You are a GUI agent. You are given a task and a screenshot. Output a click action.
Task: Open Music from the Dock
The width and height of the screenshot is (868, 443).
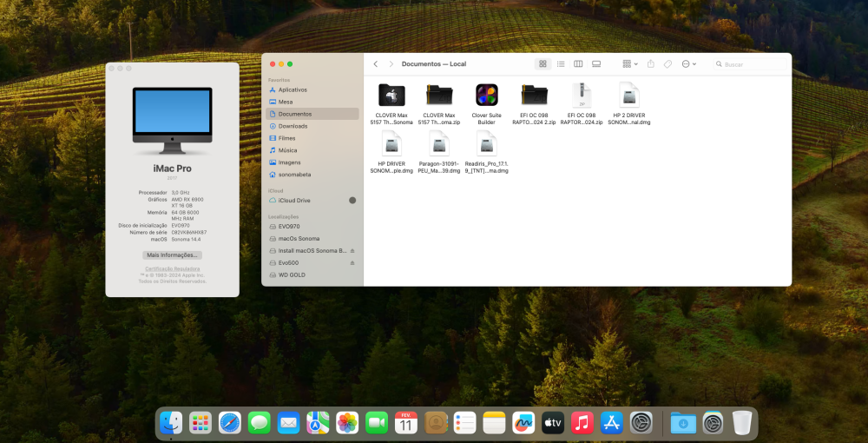coord(582,424)
